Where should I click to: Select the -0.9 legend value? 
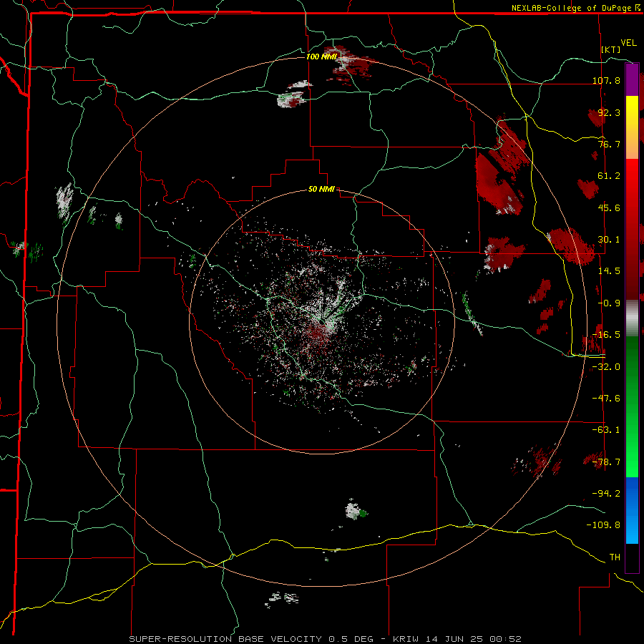609,303
